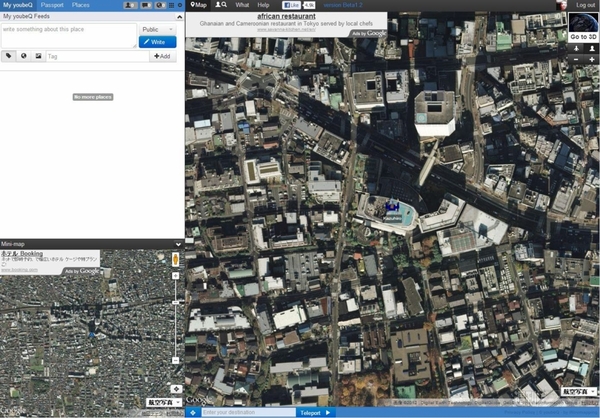600x418 pixels.
Task: Open the Booking hotel ad link
Action: [x=22, y=253]
